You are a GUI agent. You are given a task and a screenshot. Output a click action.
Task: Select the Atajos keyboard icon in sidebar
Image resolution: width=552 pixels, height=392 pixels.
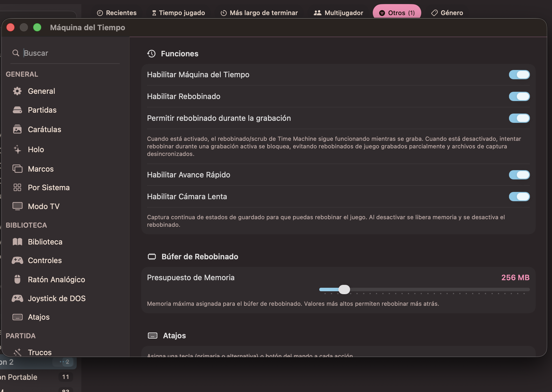pos(17,317)
